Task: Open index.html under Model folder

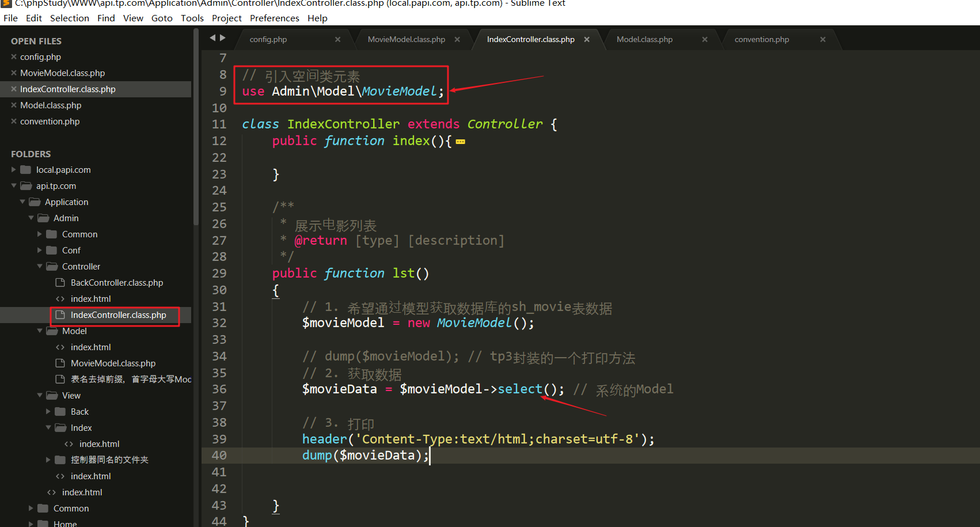Action: 90,347
